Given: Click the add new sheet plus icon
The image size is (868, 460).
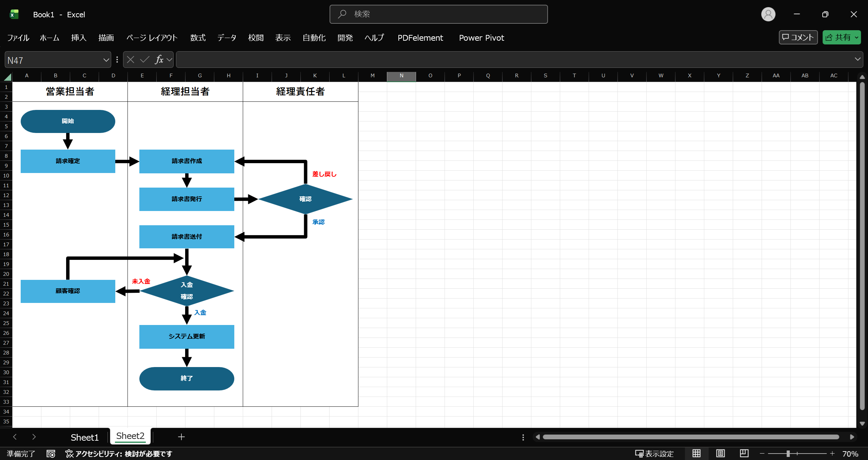Looking at the screenshot, I should point(181,437).
